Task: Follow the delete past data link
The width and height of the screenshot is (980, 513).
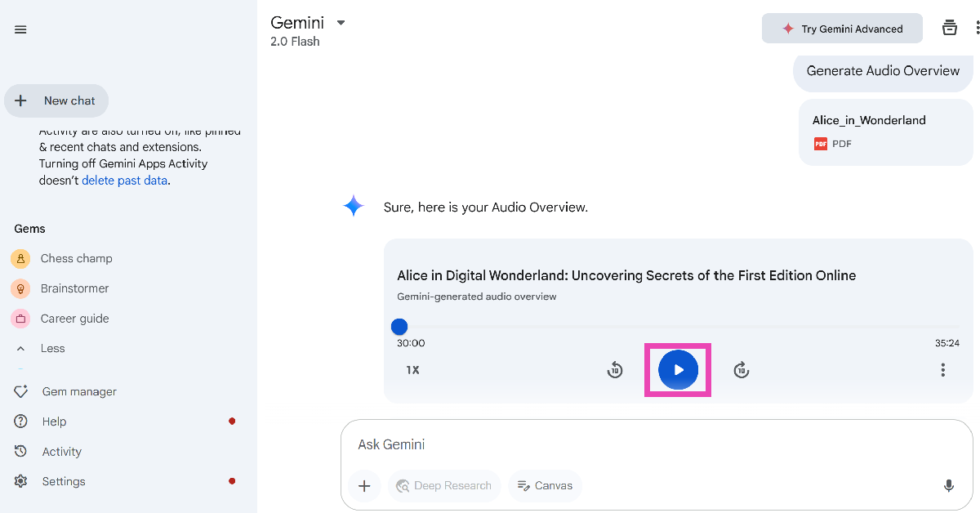Action: [x=125, y=181]
